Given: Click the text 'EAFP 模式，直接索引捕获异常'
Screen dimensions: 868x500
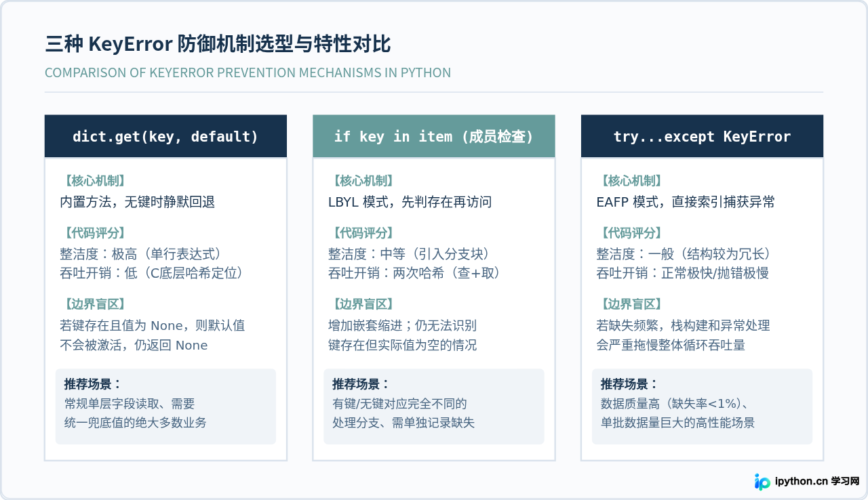Looking at the screenshot, I should coord(686,202).
